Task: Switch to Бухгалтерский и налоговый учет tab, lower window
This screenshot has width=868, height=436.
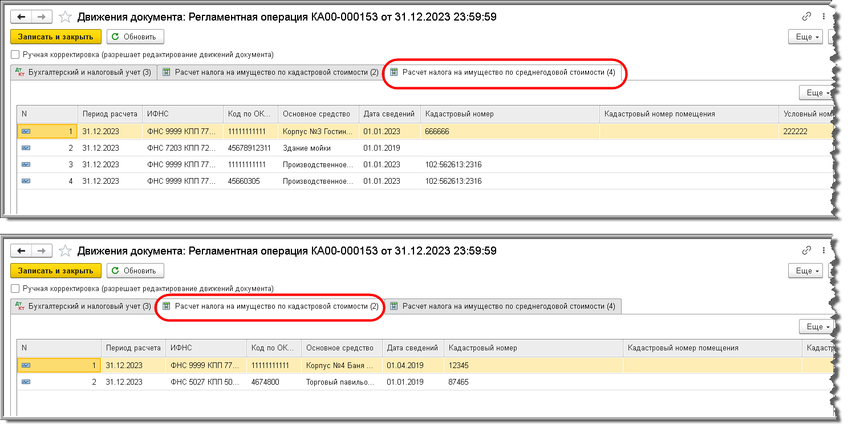Action: (83, 306)
